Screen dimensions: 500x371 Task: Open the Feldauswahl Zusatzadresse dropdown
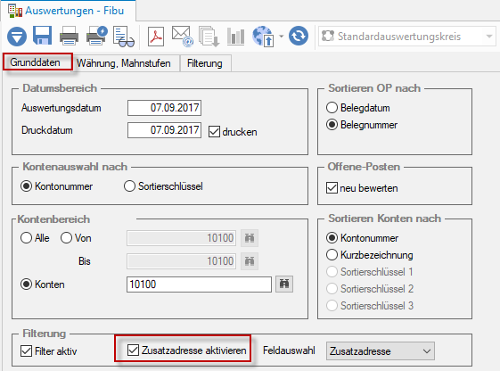380,351
